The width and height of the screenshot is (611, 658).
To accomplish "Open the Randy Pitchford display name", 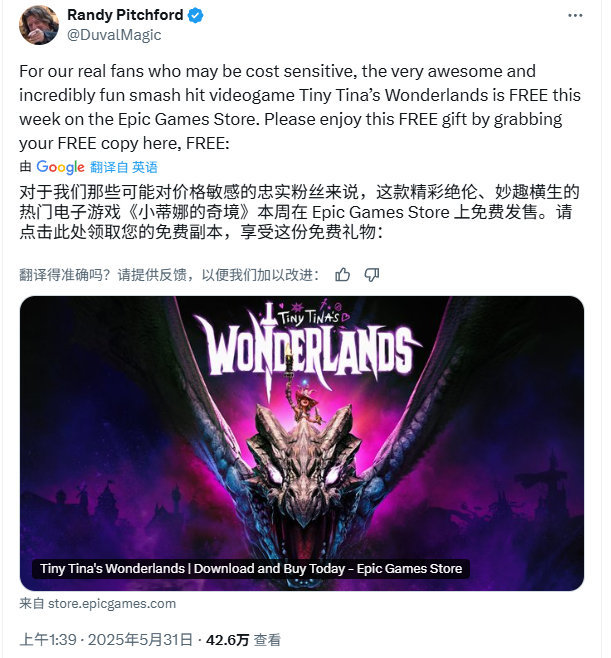I will (125, 15).
